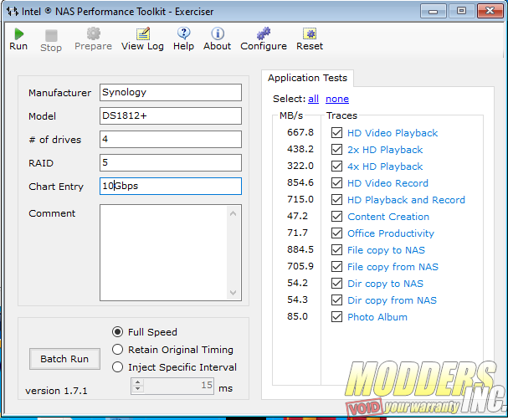This screenshot has height=420, width=508.
Task: Click the # of drives field
Action: pos(171,139)
